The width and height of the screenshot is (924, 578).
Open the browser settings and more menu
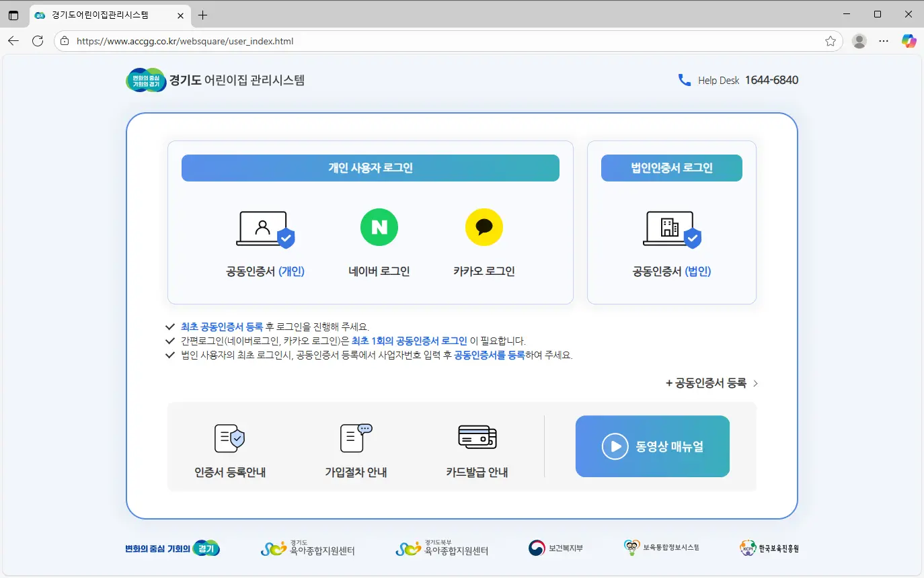click(884, 41)
